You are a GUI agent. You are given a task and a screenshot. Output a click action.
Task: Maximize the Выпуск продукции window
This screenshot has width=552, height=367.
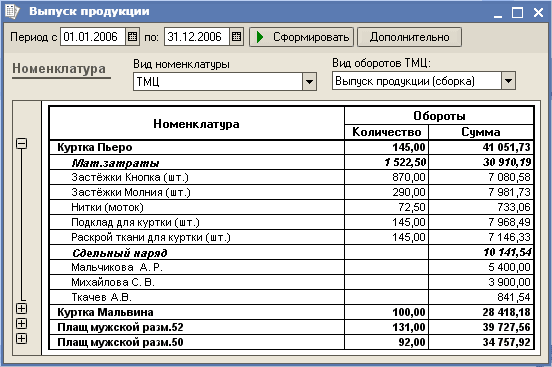point(518,13)
